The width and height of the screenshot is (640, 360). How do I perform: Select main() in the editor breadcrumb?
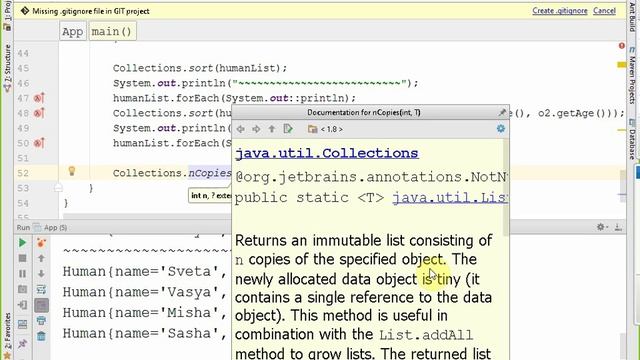112,31
